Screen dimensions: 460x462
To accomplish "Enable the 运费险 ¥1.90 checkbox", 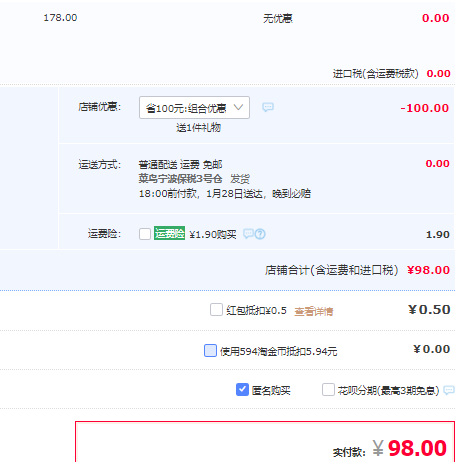I will tap(145, 234).
